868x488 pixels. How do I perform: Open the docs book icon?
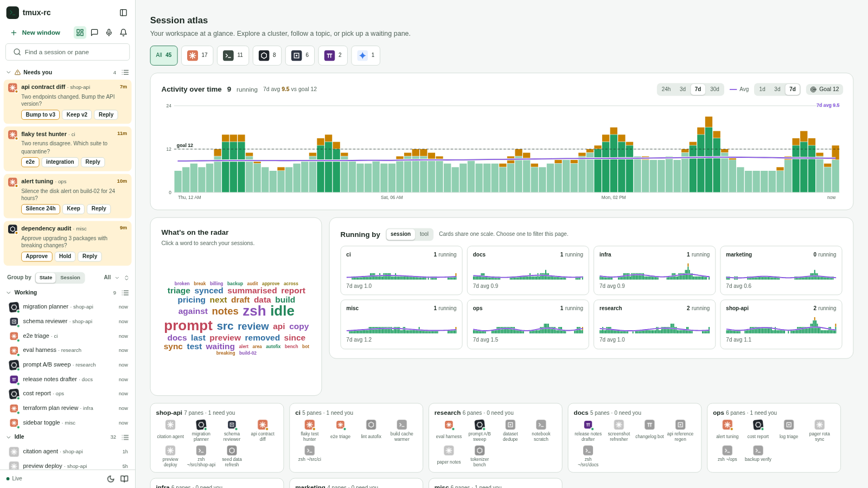(124, 479)
